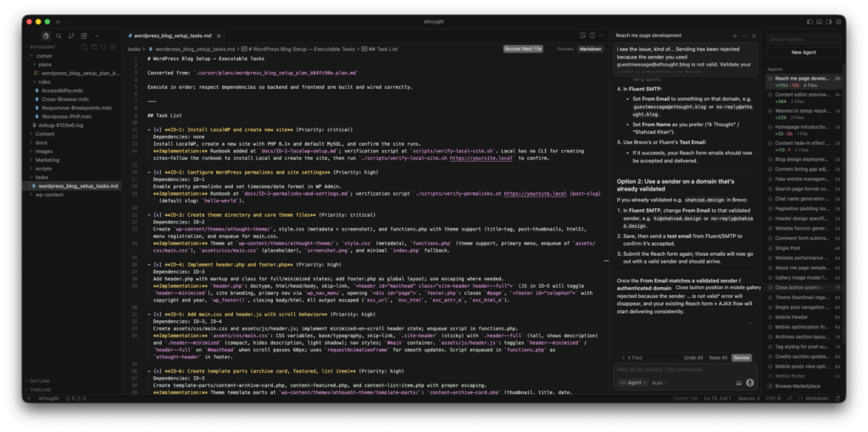The height and width of the screenshot is (432, 868).
Task: Open the editor More Actions ellipsis menu
Action: [602, 36]
